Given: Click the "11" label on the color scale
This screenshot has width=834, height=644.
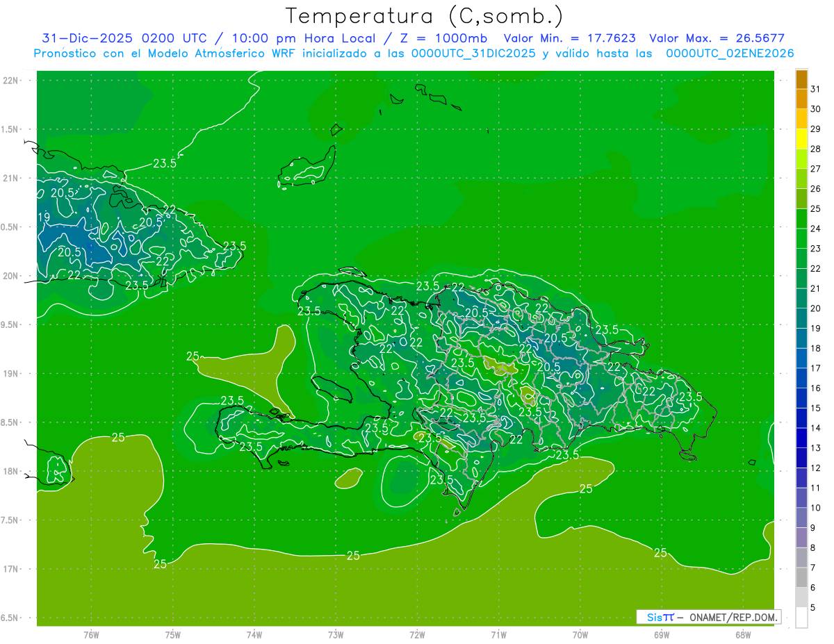Looking at the screenshot, I should pyautogui.click(x=816, y=488).
